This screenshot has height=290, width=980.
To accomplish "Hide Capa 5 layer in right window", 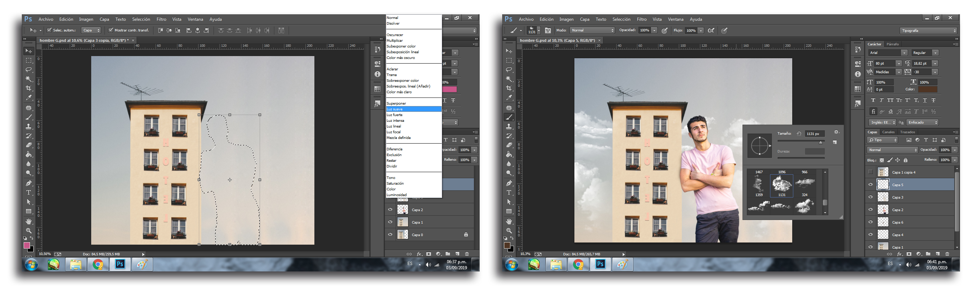I will click(x=871, y=185).
